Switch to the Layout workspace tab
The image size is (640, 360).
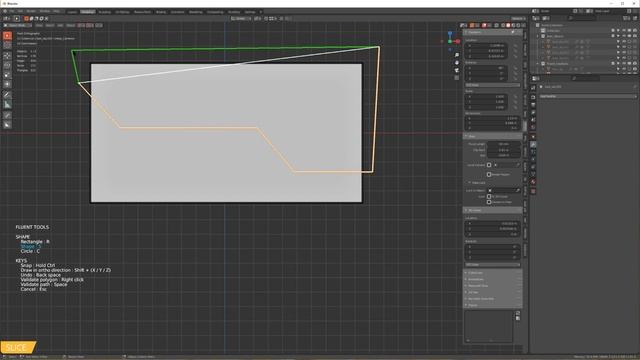click(72, 12)
